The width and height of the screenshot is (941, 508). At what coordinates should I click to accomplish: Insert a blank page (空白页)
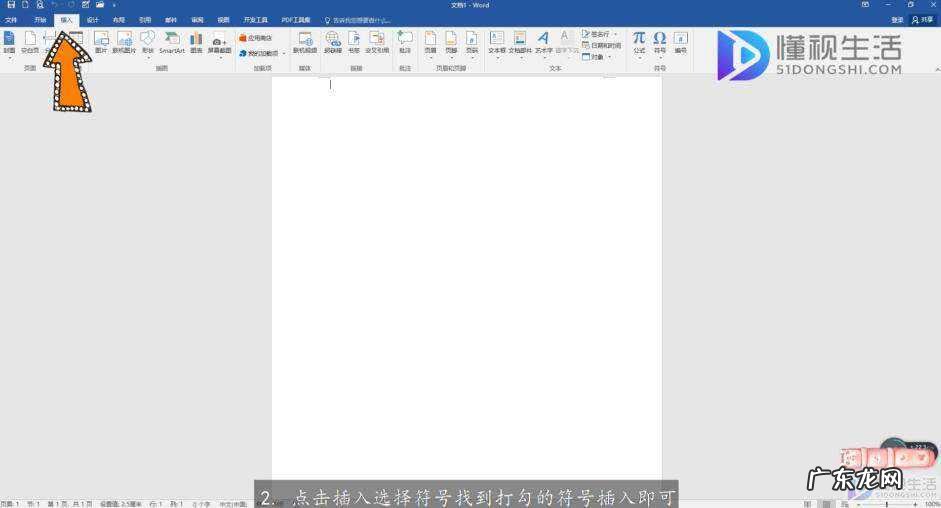(30, 43)
